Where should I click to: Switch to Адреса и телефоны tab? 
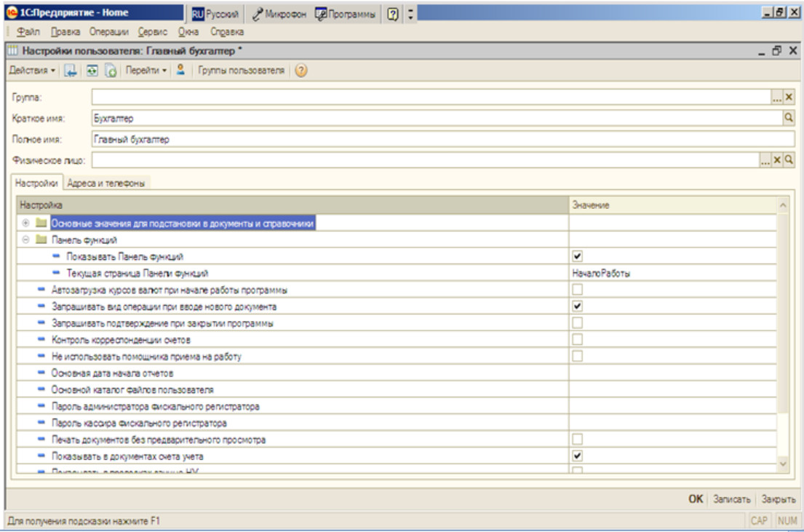(106, 183)
